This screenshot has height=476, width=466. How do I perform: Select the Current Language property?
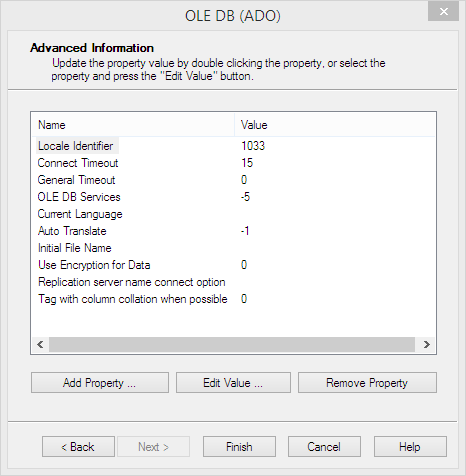coord(80,214)
